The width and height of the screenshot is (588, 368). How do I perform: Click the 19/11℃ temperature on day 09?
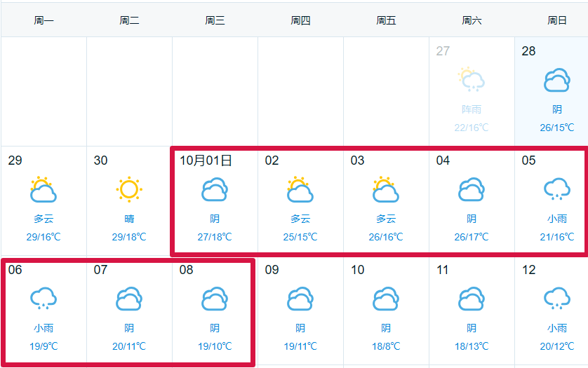pyautogui.click(x=300, y=346)
